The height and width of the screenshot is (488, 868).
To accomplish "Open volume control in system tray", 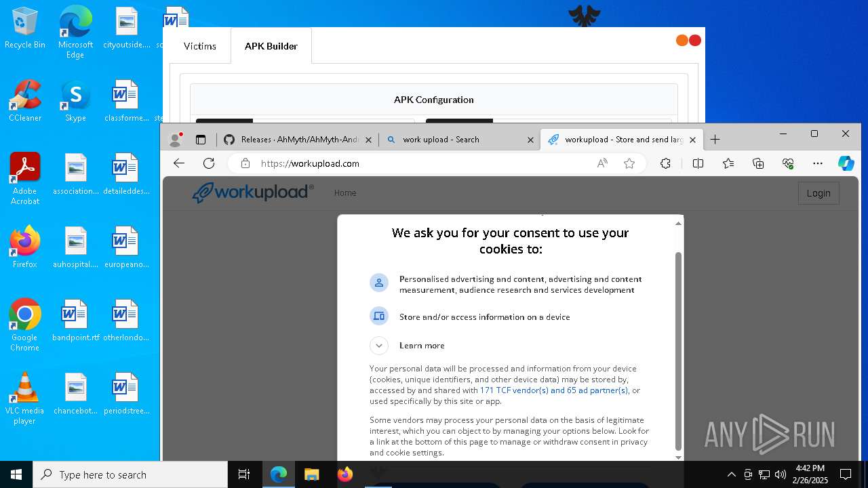I will point(780,474).
